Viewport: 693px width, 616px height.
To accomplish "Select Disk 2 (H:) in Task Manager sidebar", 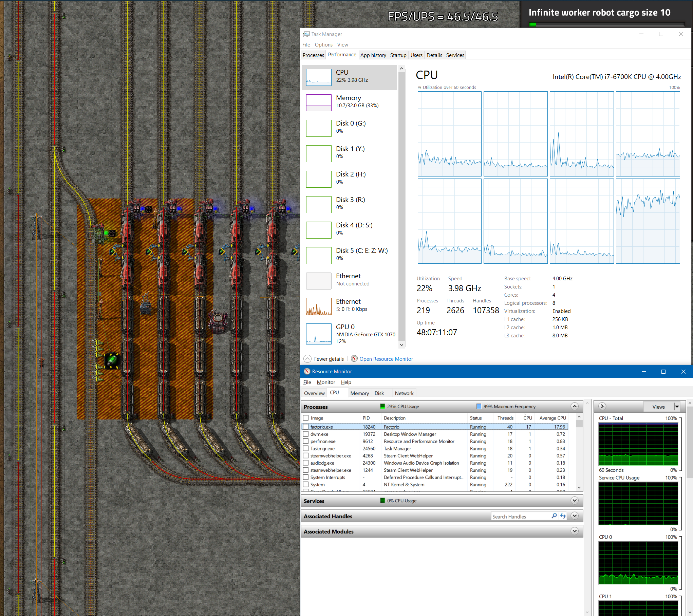I will 349,179.
